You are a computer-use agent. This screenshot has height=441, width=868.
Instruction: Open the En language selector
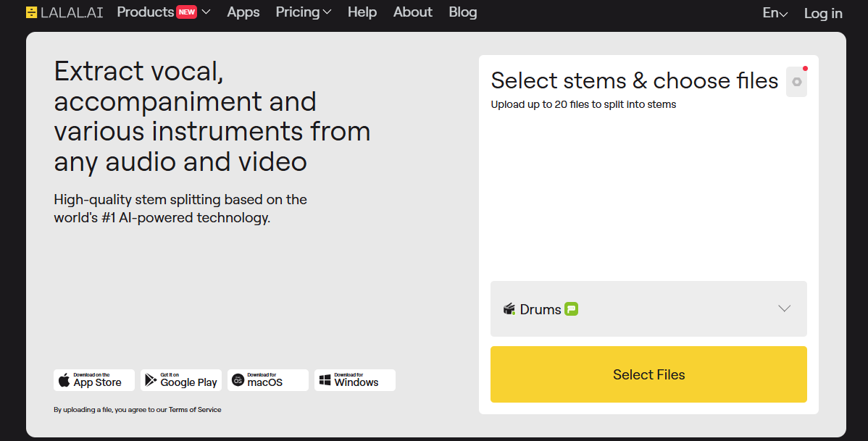[774, 12]
